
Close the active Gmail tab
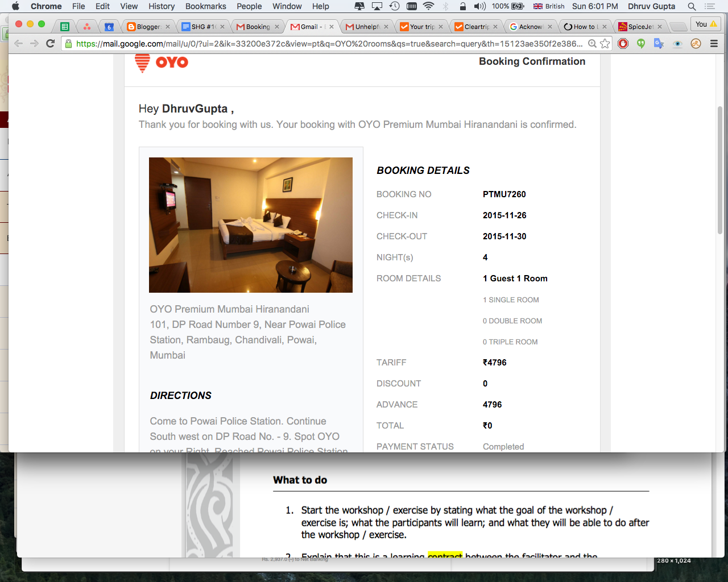tap(332, 27)
